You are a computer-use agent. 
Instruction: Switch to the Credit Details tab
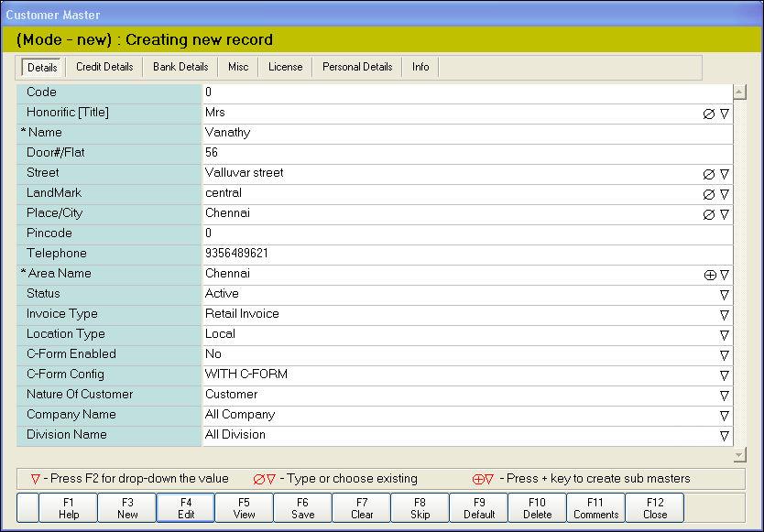104,67
